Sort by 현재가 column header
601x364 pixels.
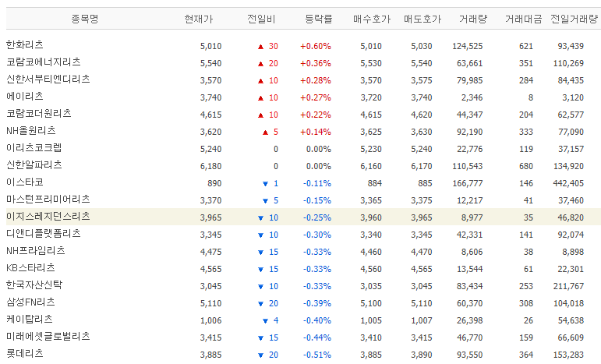198,19
